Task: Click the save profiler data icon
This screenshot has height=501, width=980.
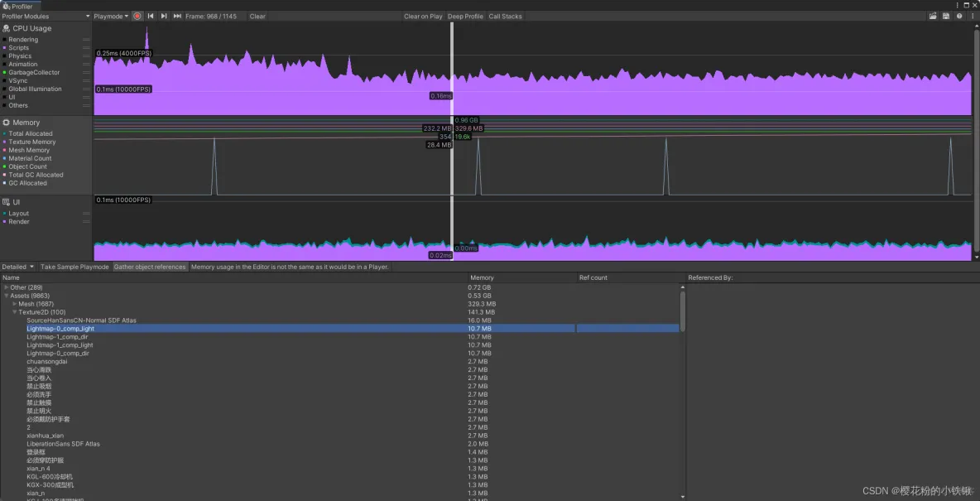Action: click(945, 17)
